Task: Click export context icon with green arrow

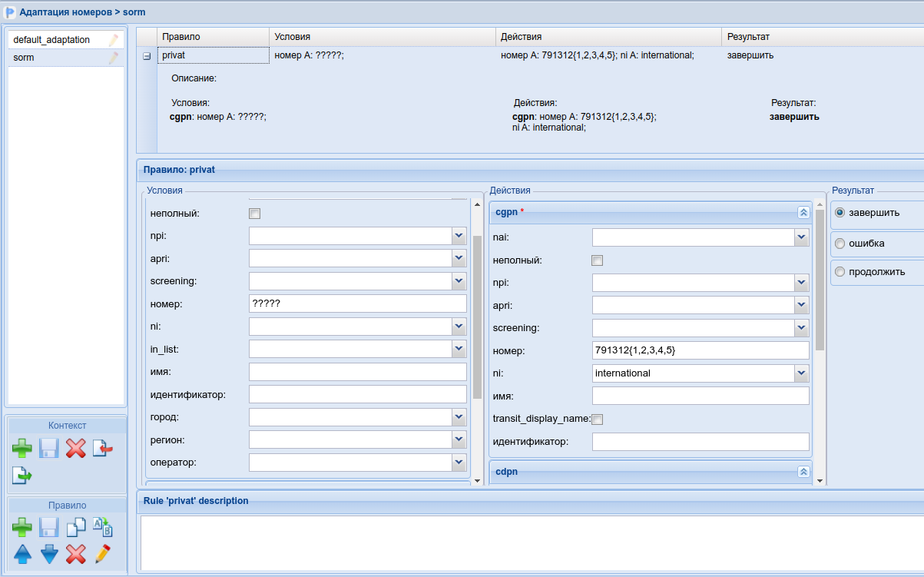Action: pos(22,476)
